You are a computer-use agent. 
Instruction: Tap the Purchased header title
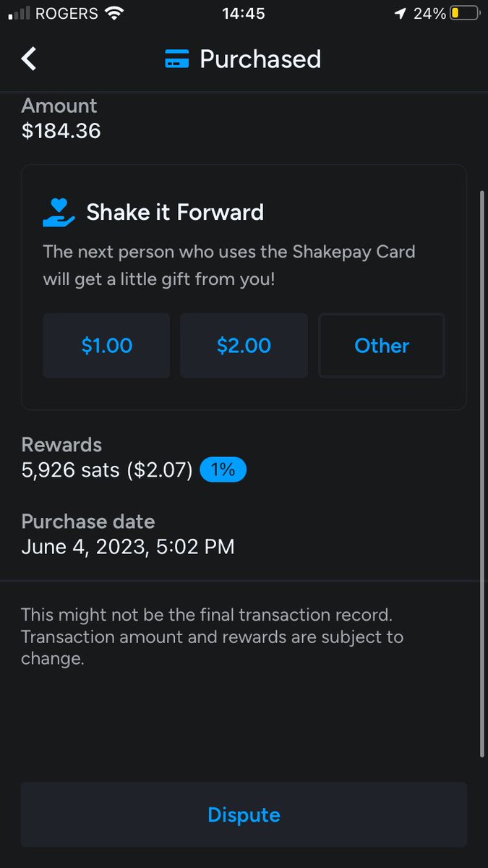click(x=260, y=59)
